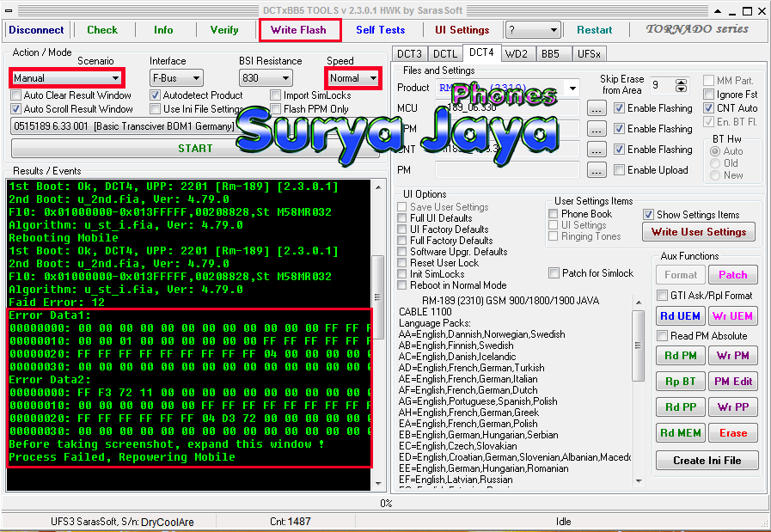
Task: Select the DCT4 tab
Action: (x=481, y=52)
